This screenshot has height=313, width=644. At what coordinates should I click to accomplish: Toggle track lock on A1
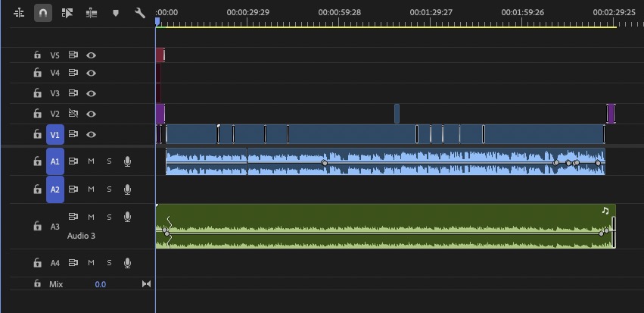(37, 161)
